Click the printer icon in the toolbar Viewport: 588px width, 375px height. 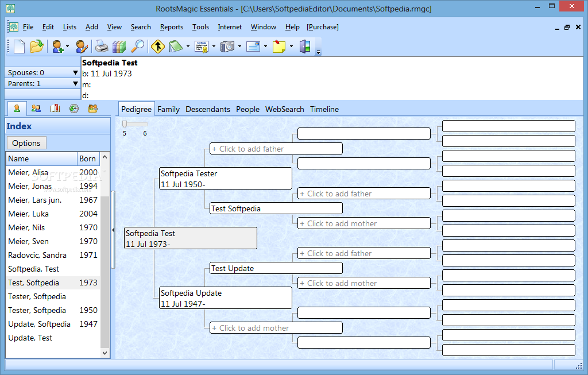click(x=101, y=47)
